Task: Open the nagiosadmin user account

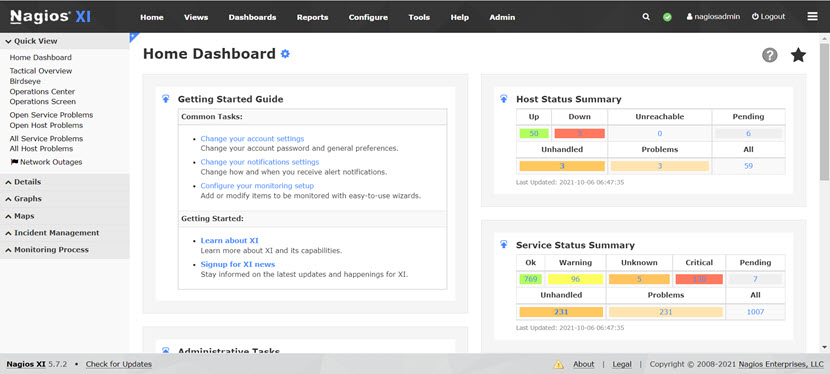Action: [713, 17]
